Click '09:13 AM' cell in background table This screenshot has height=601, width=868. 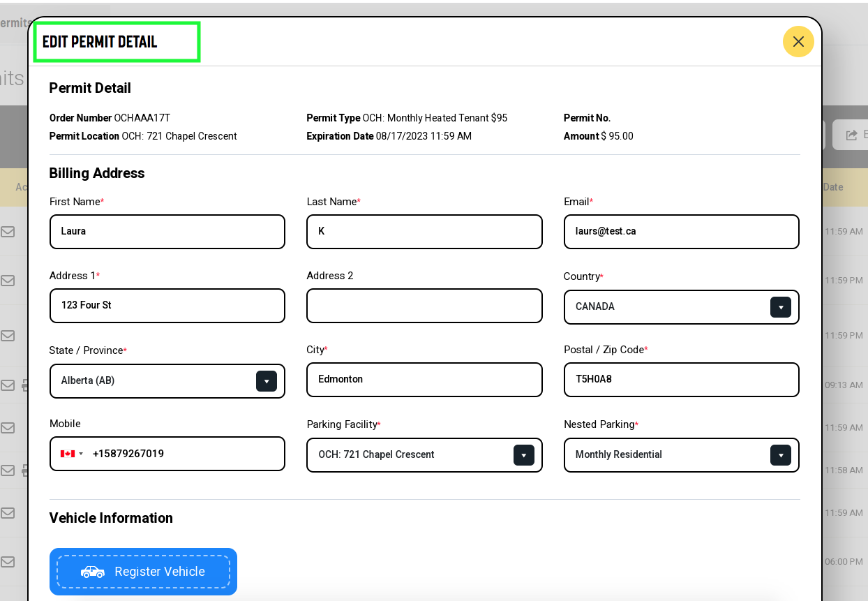tap(844, 385)
